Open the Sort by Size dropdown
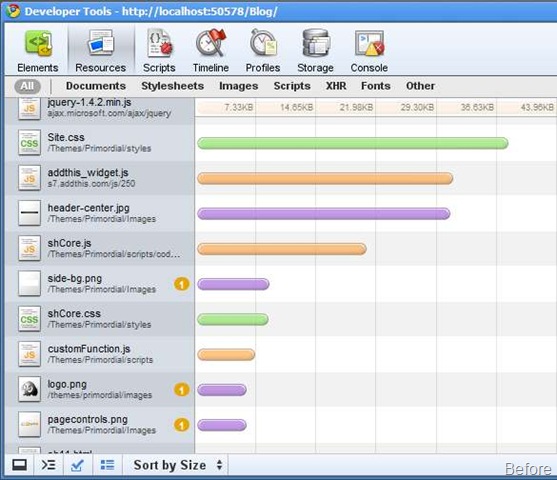This screenshot has width=557, height=480. coord(178,465)
